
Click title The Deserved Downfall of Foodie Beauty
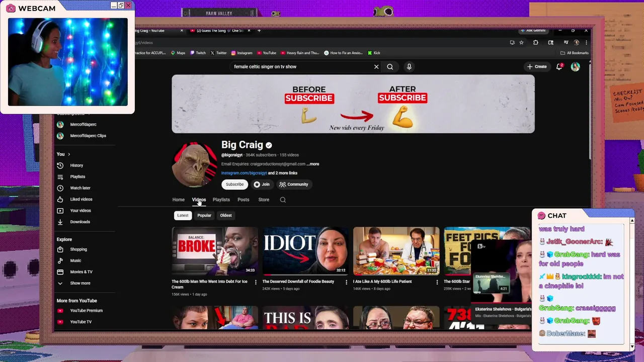tap(298, 282)
